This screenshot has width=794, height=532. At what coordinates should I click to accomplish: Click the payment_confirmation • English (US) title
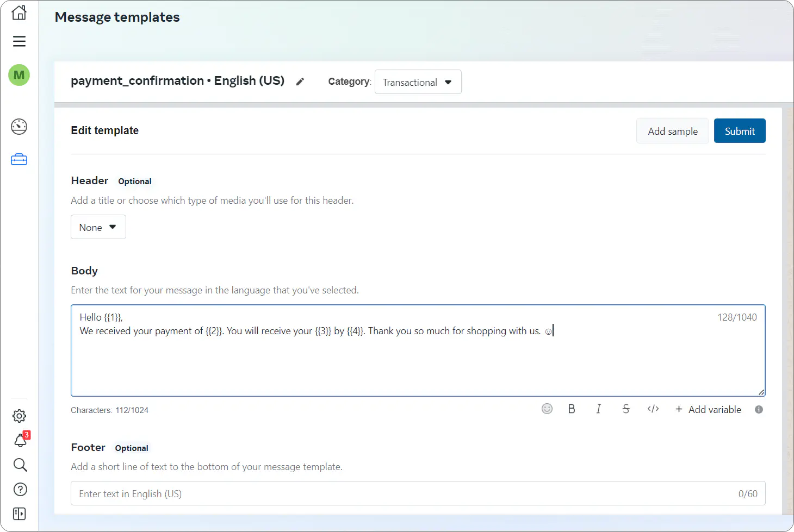click(x=178, y=81)
